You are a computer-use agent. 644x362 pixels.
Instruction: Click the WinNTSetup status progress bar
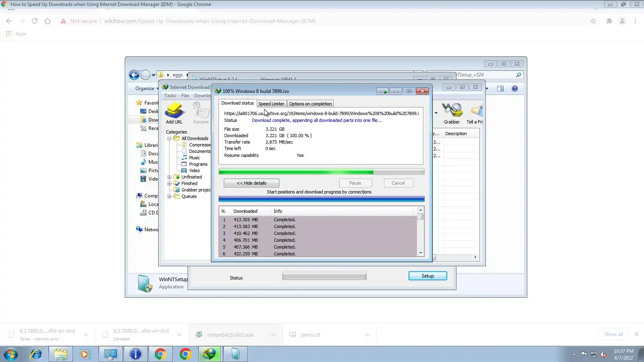(324, 276)
